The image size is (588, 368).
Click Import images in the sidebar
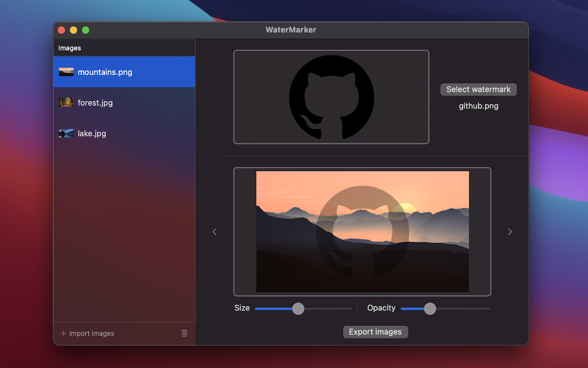pyautogui.click(x=91, y=334)
